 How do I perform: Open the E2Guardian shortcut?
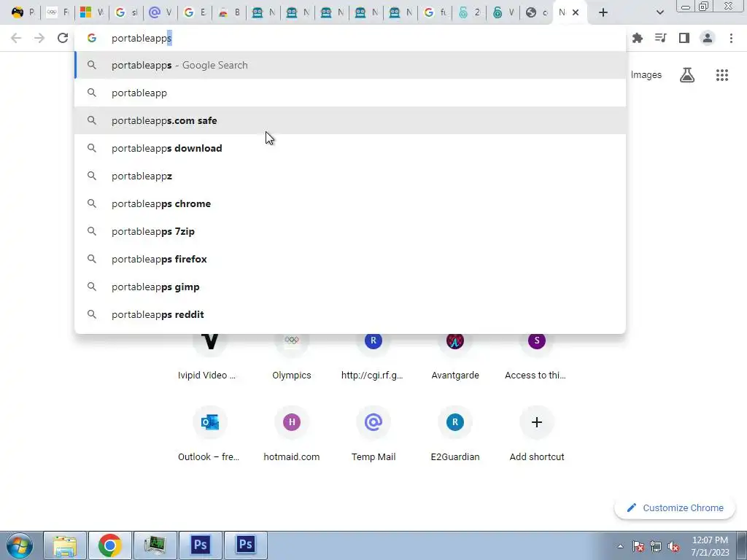(455, 433)
